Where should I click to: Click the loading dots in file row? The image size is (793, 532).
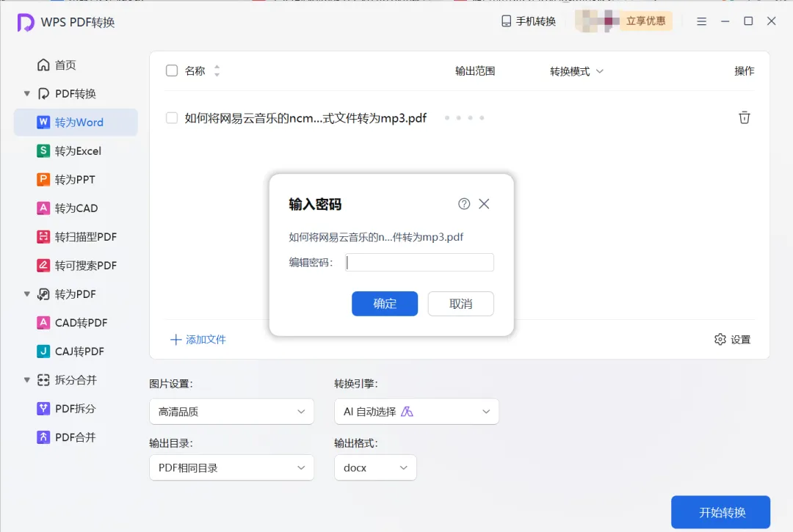[464, 117]
